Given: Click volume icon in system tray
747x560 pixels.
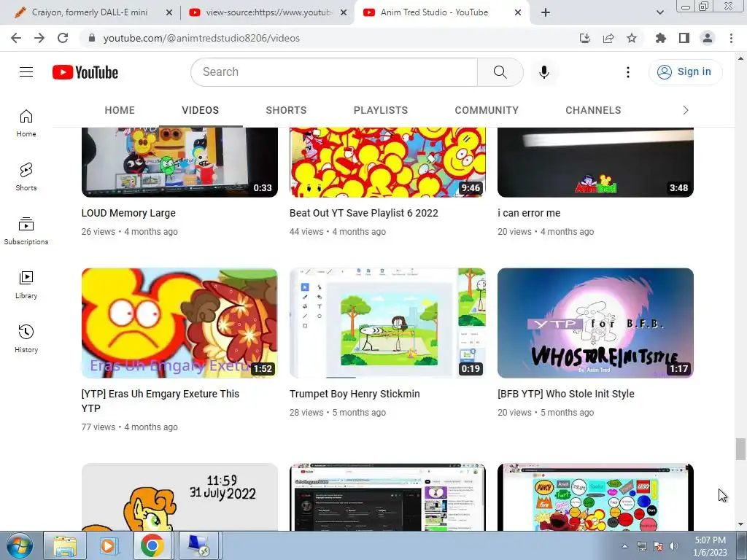Looking at the screenshot, I should click(x=673, y=546).
